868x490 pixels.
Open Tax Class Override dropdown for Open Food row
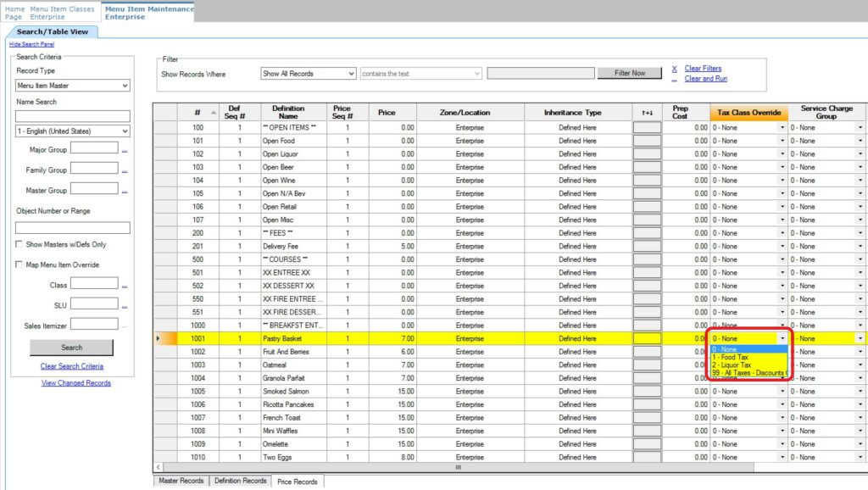click(x=782, y=142)
